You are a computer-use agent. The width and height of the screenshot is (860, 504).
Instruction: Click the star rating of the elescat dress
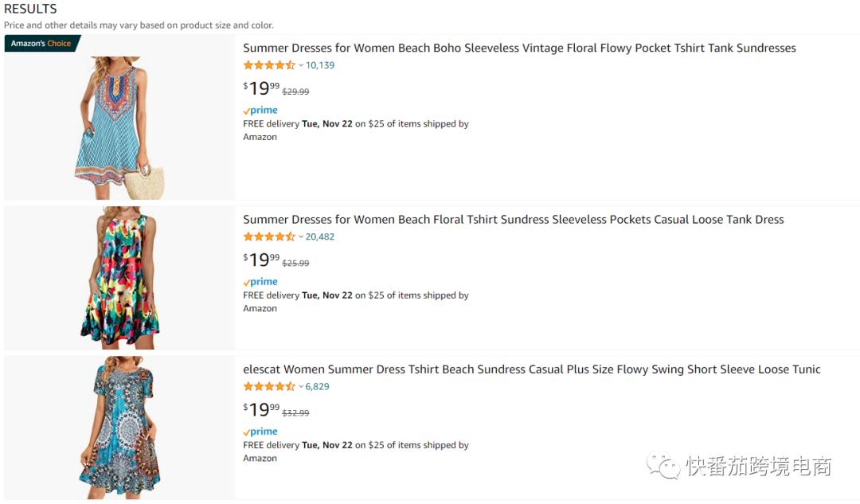pyautogui.click(x=269, y=386)
